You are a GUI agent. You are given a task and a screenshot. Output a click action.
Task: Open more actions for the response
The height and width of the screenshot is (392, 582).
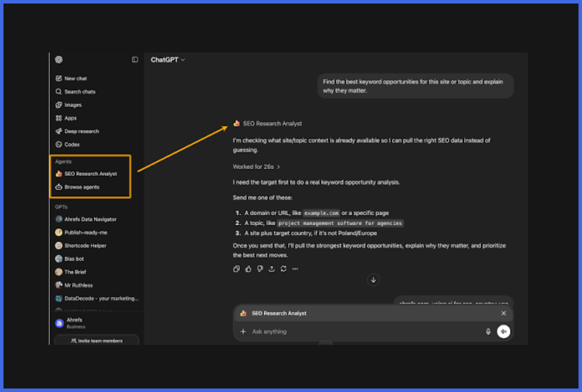(295, 269)
